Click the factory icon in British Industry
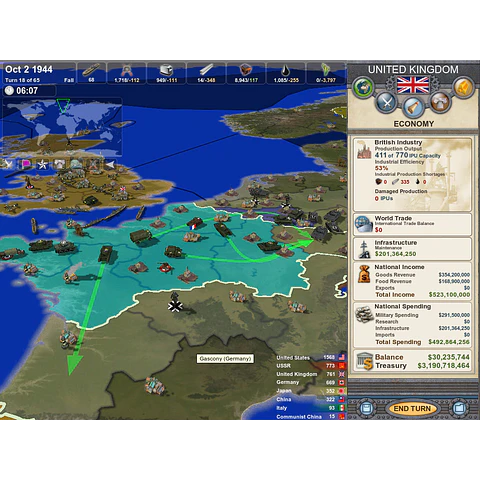This screenshot has height=480, width=480. (x=364, y=150)
